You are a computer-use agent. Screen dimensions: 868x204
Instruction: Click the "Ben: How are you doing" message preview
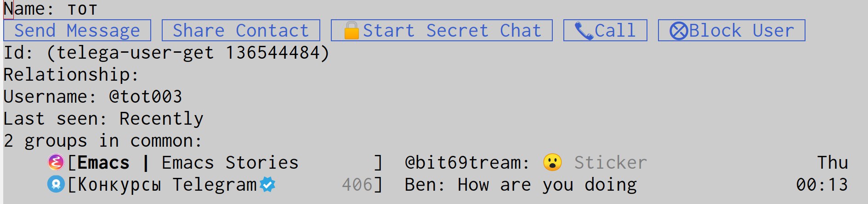coord(521,185)
